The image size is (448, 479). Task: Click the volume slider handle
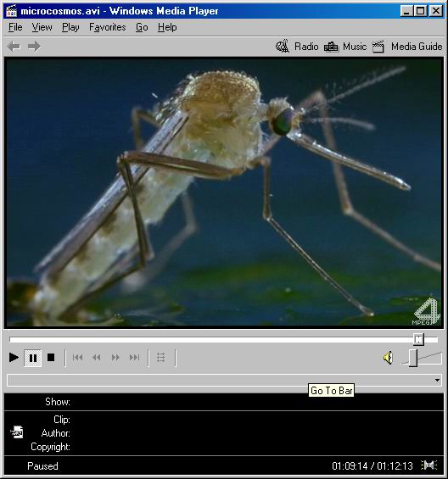pos(413,358)
